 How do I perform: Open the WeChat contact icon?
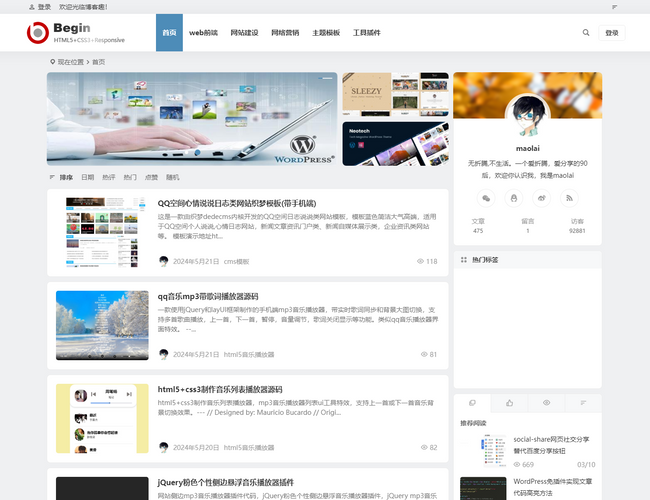point(485,198)
